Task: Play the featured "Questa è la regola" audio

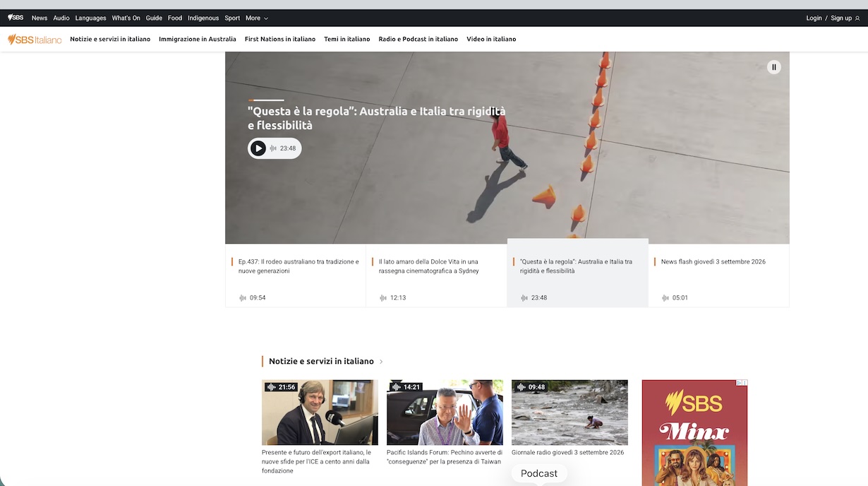Action: pyautogui.click(x=258, y=148)
